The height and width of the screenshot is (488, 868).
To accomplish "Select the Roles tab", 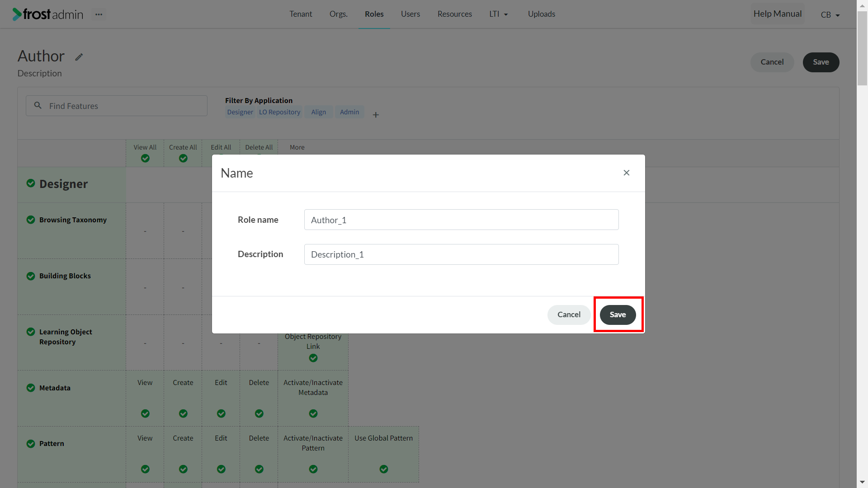I will point(374,14).
